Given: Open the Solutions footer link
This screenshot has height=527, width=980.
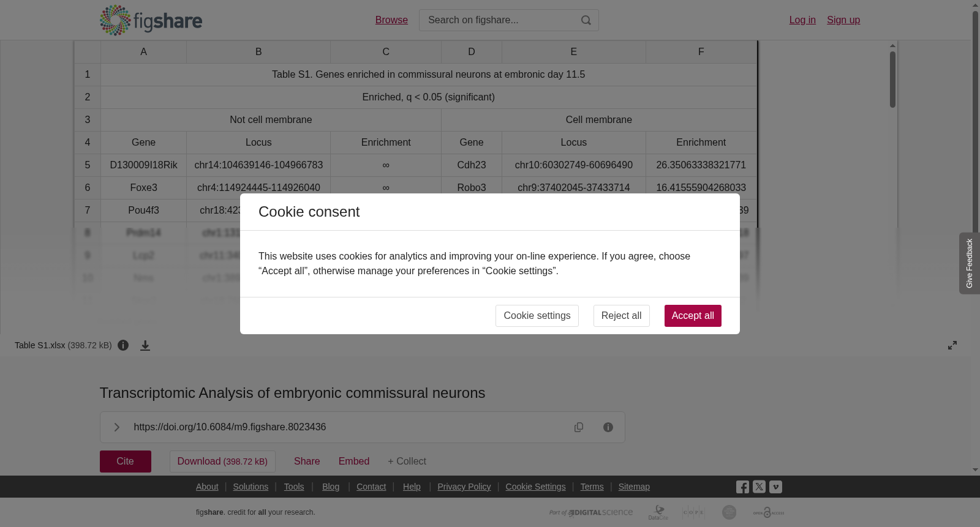Looking at the screenshot, I should pos(251,487).
